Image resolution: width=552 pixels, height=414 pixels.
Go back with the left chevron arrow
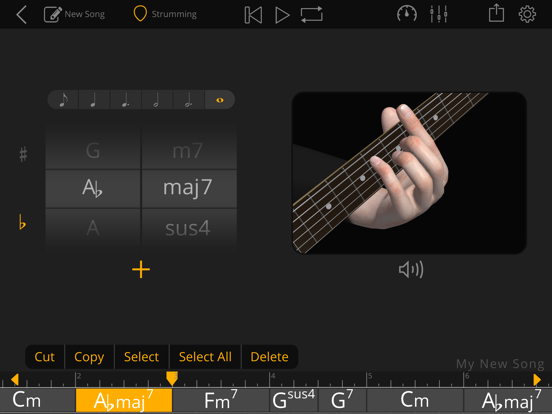pyautogui.click(x=21, y=15)
